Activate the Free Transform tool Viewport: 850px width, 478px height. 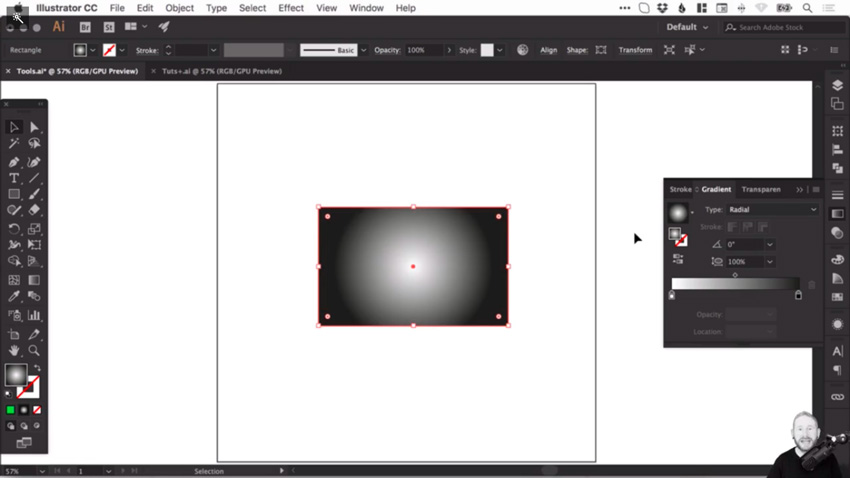[34, 245]
